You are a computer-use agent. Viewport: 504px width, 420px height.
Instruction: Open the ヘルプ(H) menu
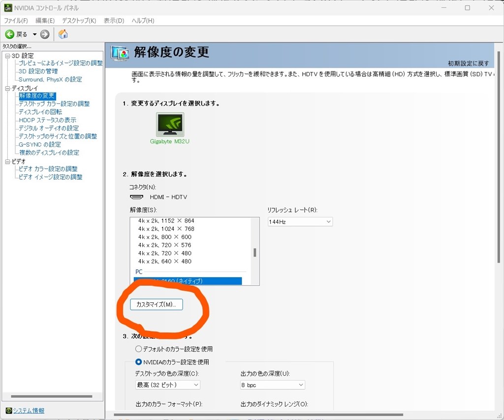pyautogui.click(x=143, y=21)
